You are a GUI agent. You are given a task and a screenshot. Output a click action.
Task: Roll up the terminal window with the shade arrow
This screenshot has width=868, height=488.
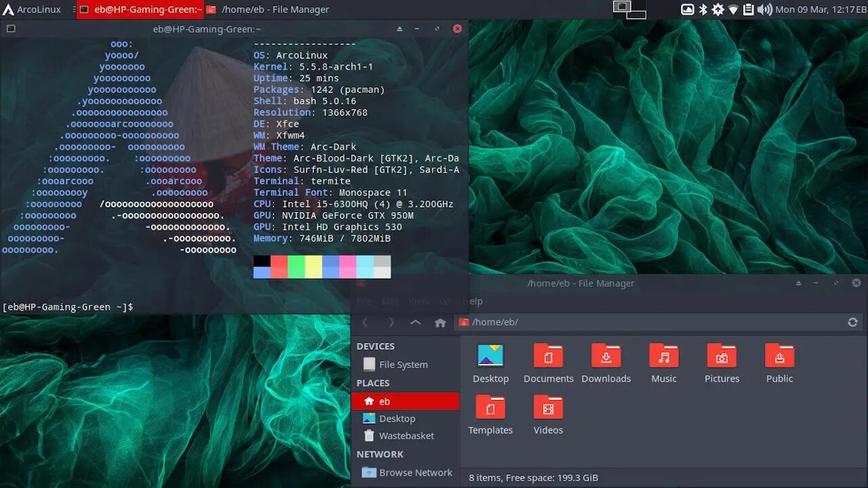[x=399, y=28]
